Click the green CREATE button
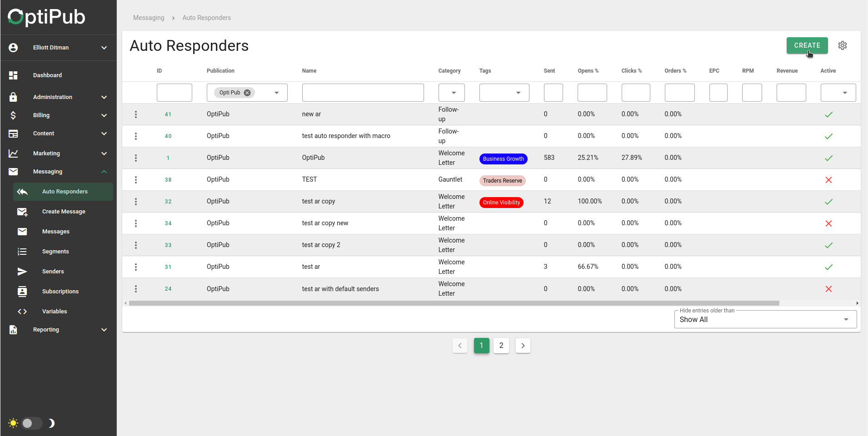868x436 pixels. tap(807, 45)
